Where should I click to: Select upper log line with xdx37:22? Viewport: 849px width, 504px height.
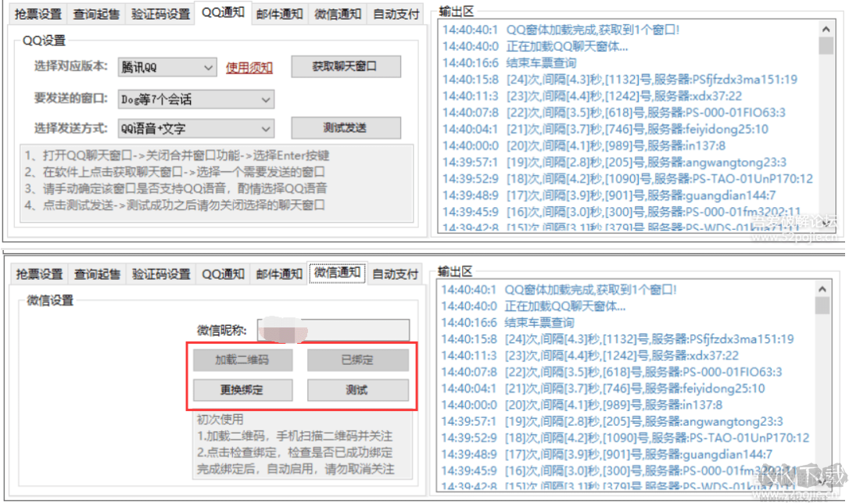[x=593, y=96]
